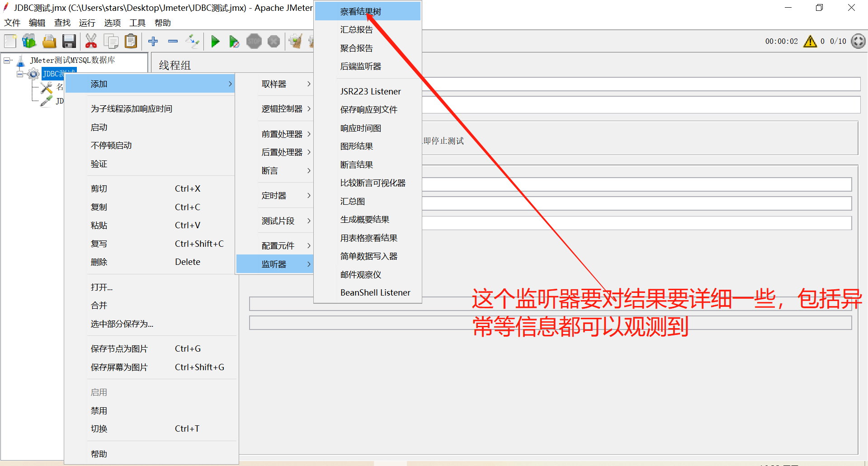
Task: Toggle collapse all nodes with minus icon
Action: tap(173, 41)
